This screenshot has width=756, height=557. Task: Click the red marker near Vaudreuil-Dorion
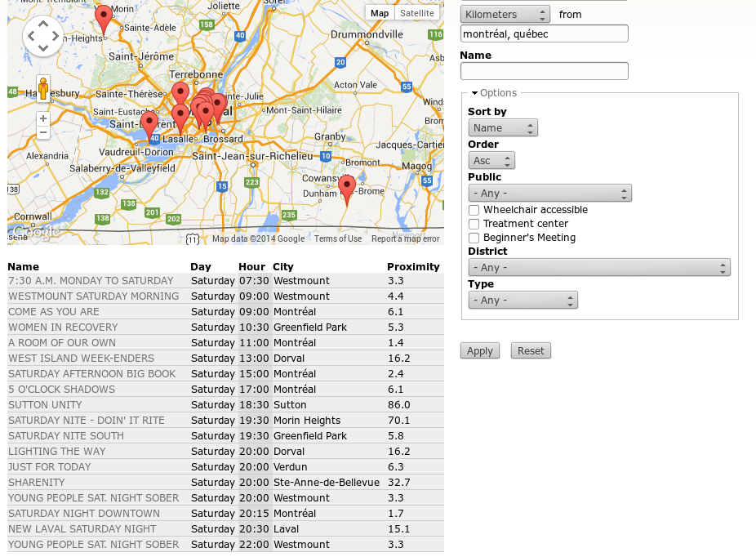click(149, 124)
